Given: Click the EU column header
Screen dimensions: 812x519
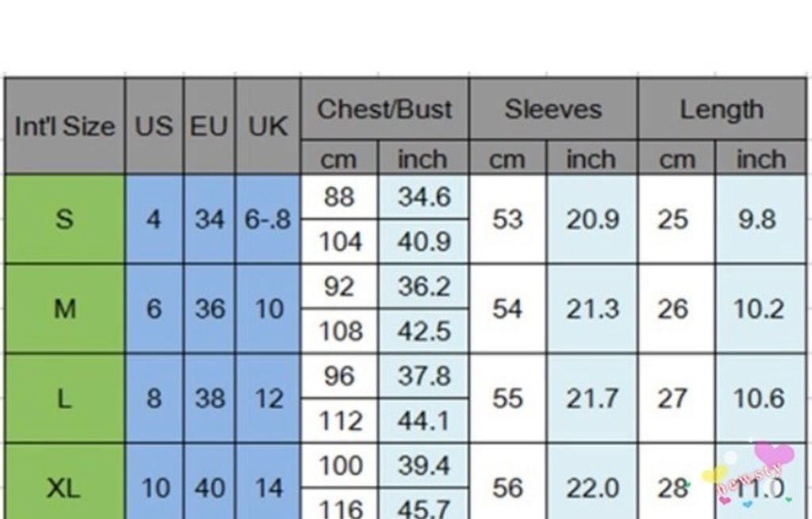Looking at the screenshot, I should (209, 126).
